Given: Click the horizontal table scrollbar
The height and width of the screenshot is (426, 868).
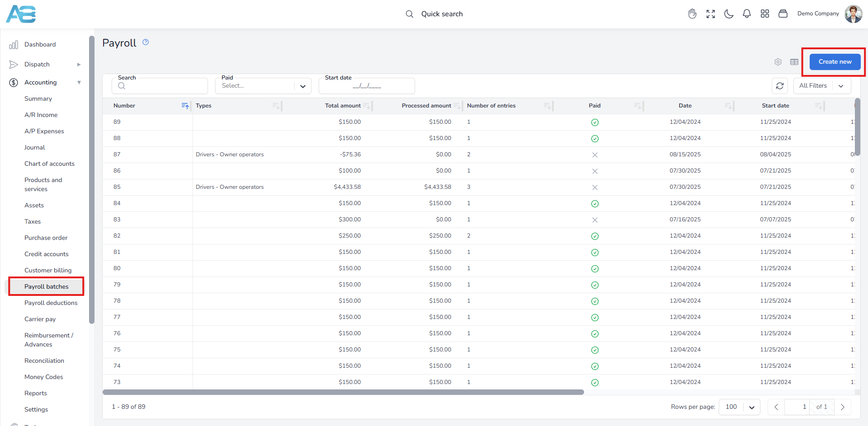Looking at the screenshot, I should (x=343, y=392).
